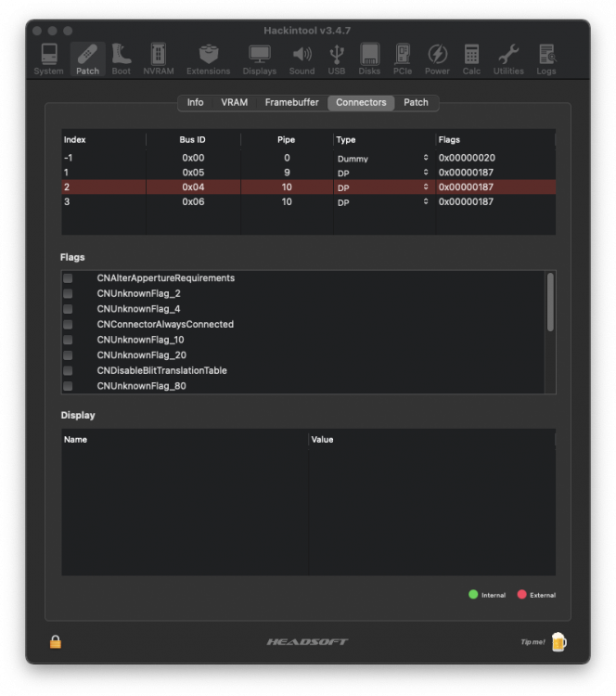This screenshot has width=616, height=696.
Task: Open Type dropdown for Dummy connector
Action: coord(383,158)
